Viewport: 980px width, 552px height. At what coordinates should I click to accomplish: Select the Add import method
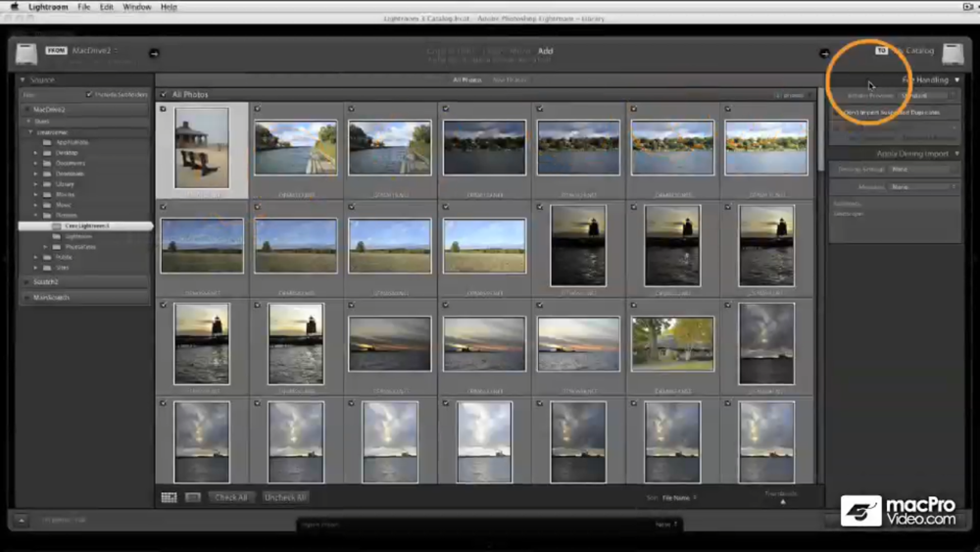[x=546, y=51]
